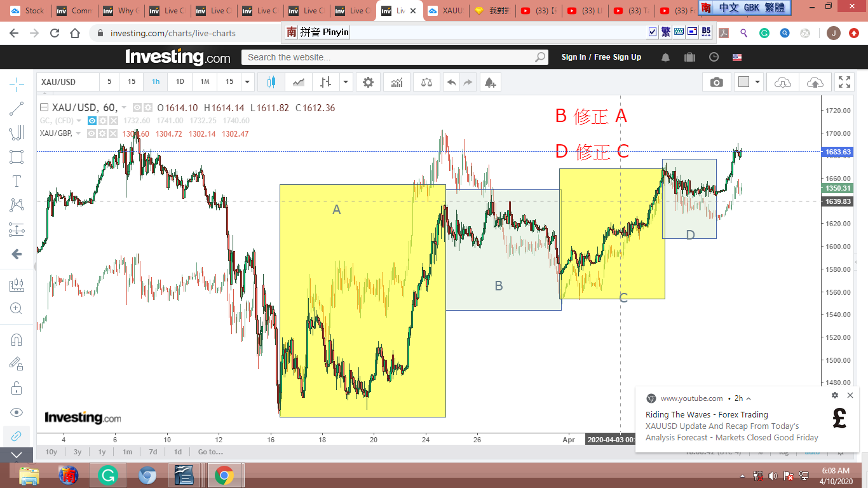868x488 pixels.
Task: Open XAU/GBP series dropdown arrow
Action: coord(79,133)
